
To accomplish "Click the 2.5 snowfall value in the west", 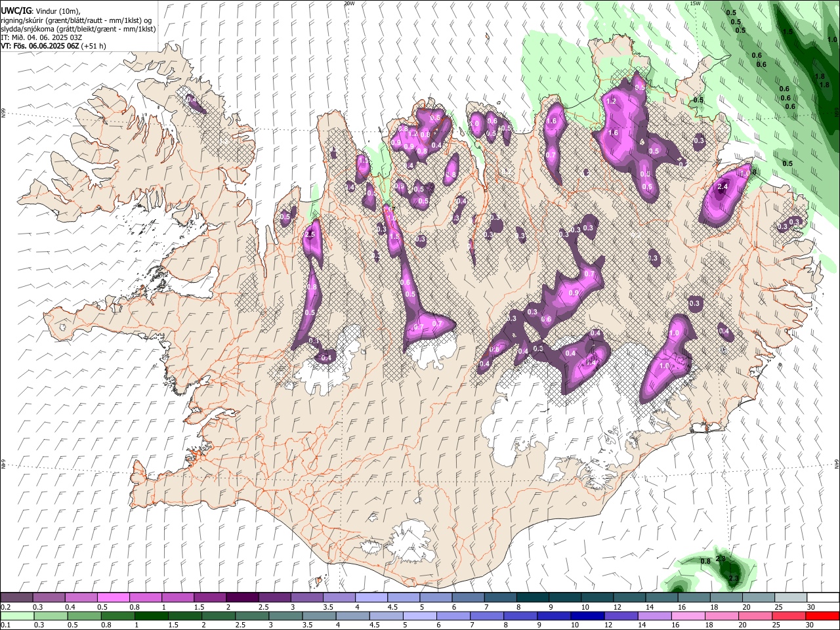I will point(310,234).
